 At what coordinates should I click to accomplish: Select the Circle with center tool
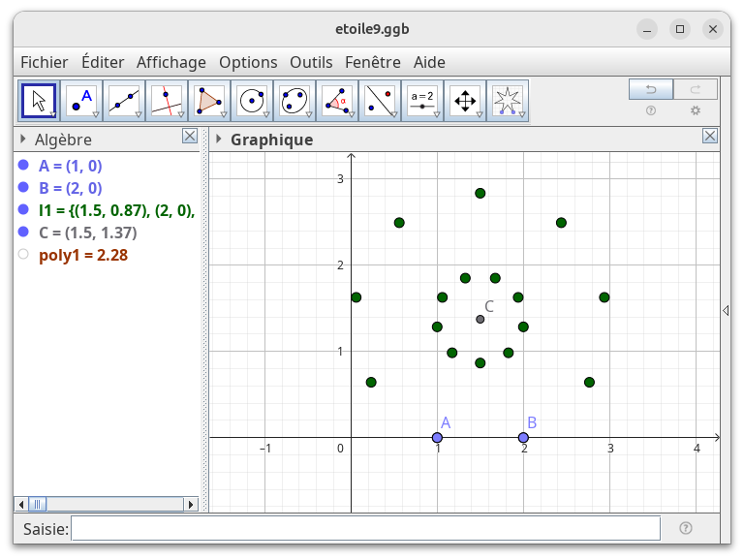252,100
